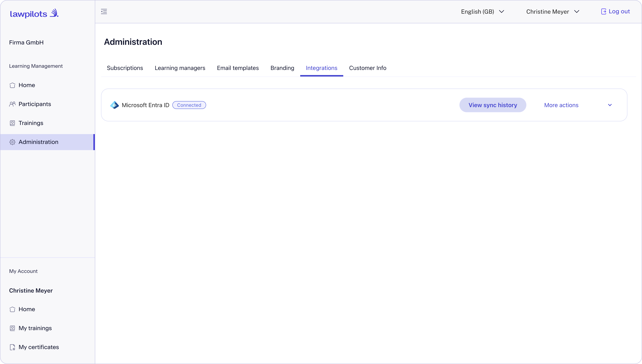Click the My trainings icon
This screenshot has height=364, width=642.
coord(12,328)
